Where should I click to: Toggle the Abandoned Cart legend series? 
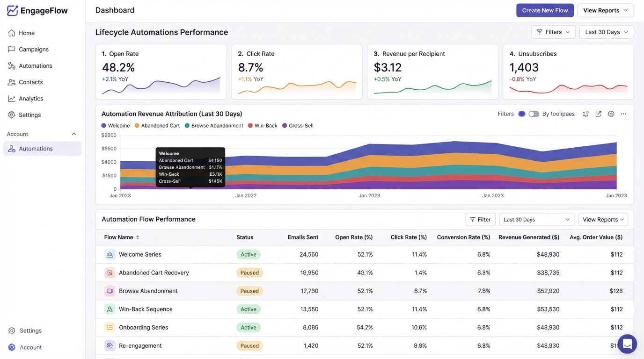pos(157,126)
